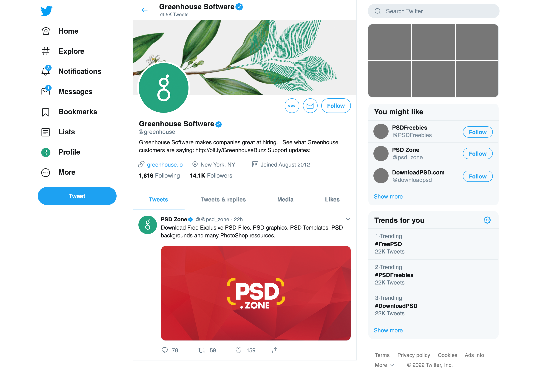Show more trends for you
538x392 pixels.
pyautogui.click(x=388, y=330)
